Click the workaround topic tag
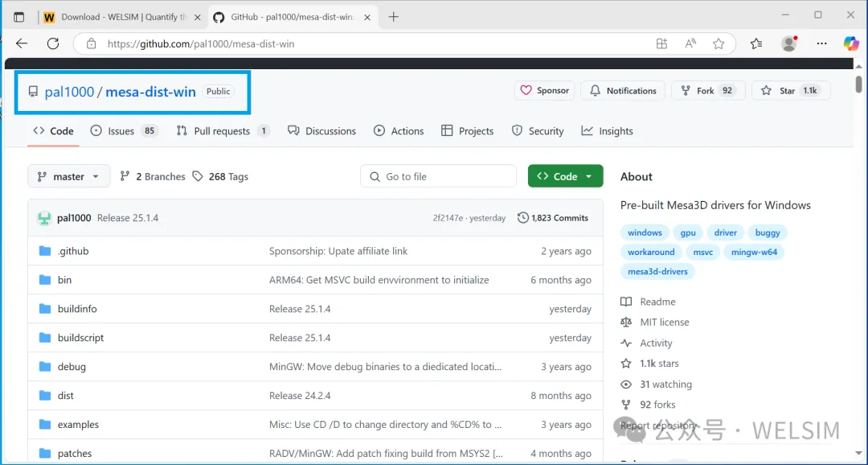868x465 pixels. pos(651,252)
